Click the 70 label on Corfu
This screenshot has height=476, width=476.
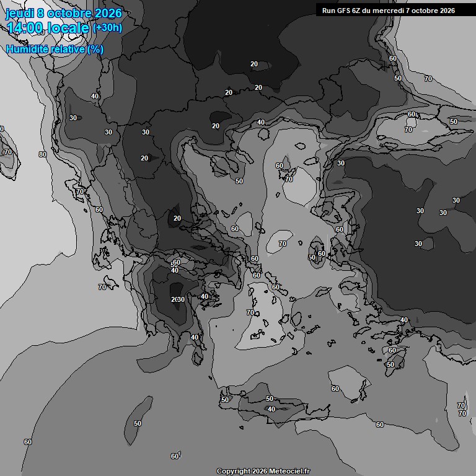(80, 192)
